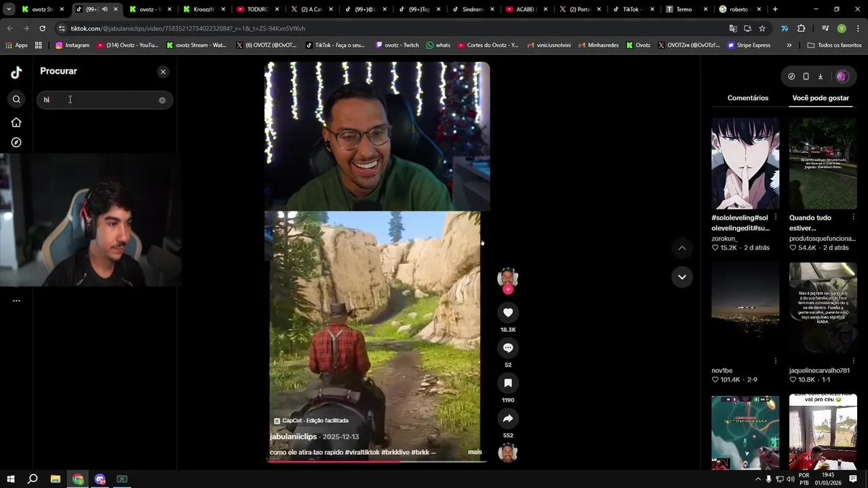Open jabulaniiclips profile from username
This screenshot has height=488, width=868.
[294, 436]
